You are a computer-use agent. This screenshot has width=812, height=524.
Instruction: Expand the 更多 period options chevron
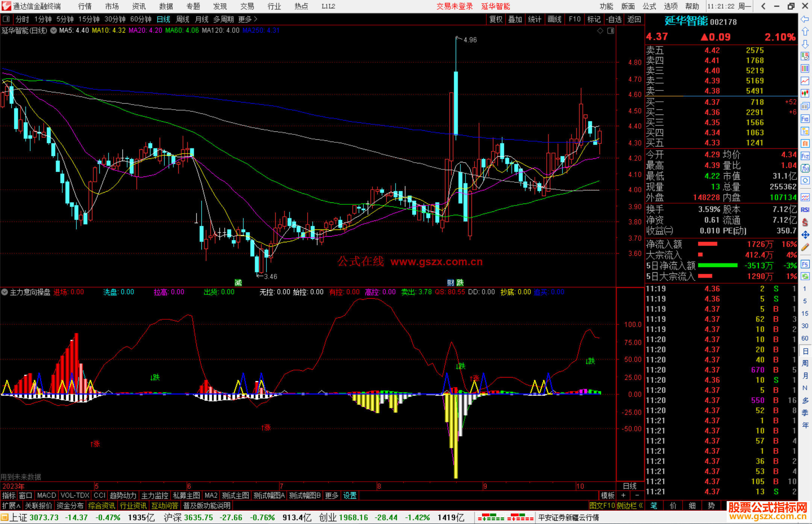(x=256, y=19)
